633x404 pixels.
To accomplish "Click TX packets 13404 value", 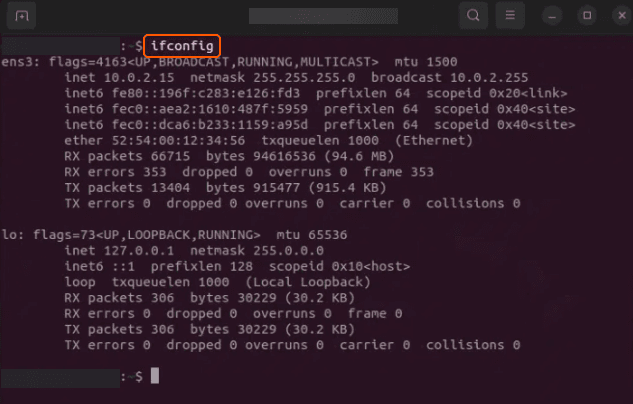I will click(x=170, y=188).
